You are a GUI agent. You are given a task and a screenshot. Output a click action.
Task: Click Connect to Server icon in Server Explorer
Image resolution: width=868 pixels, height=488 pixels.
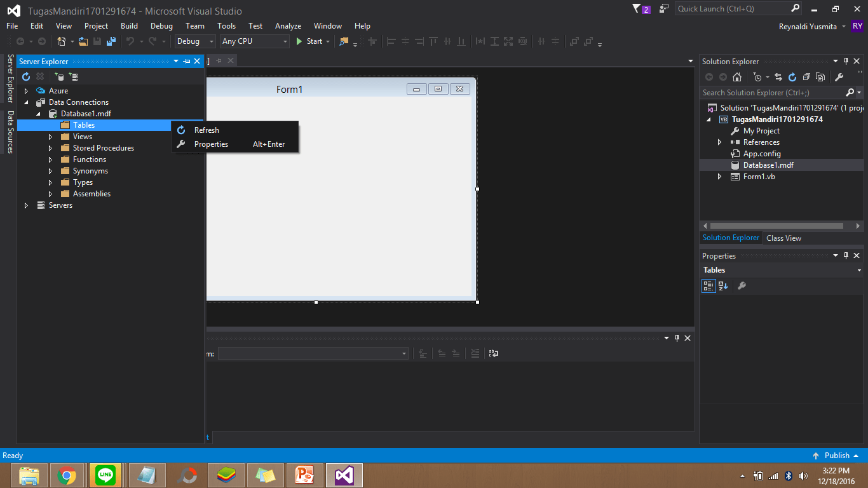73,77
